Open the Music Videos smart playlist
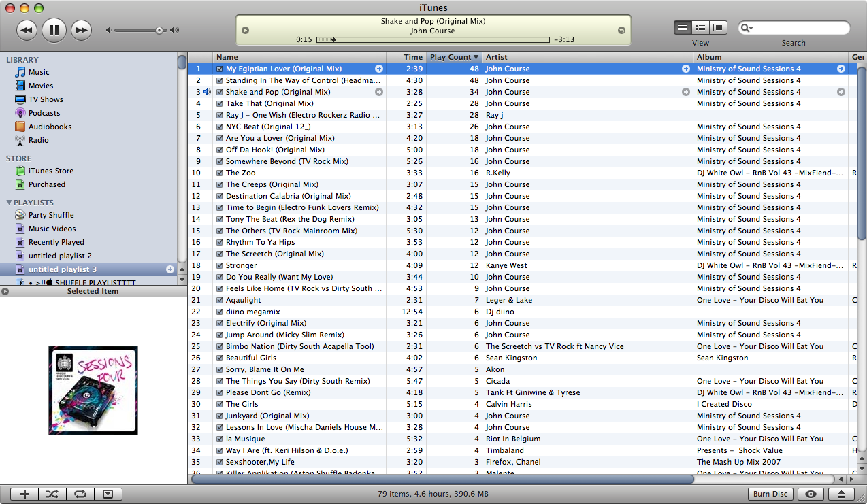 click(52, 229)
